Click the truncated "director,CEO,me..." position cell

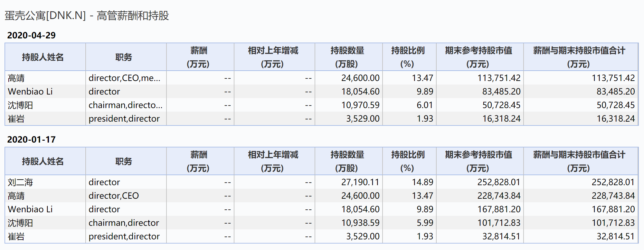point(124,78)
